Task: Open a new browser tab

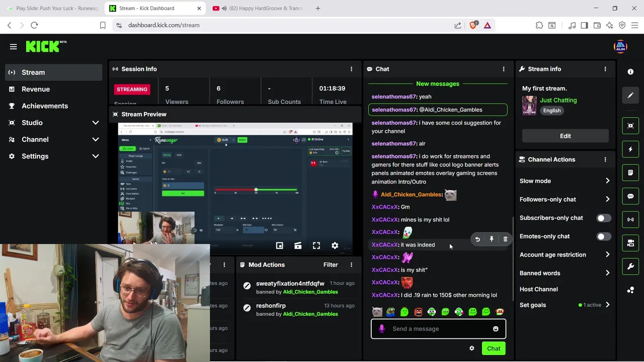Action: point(318,8)
